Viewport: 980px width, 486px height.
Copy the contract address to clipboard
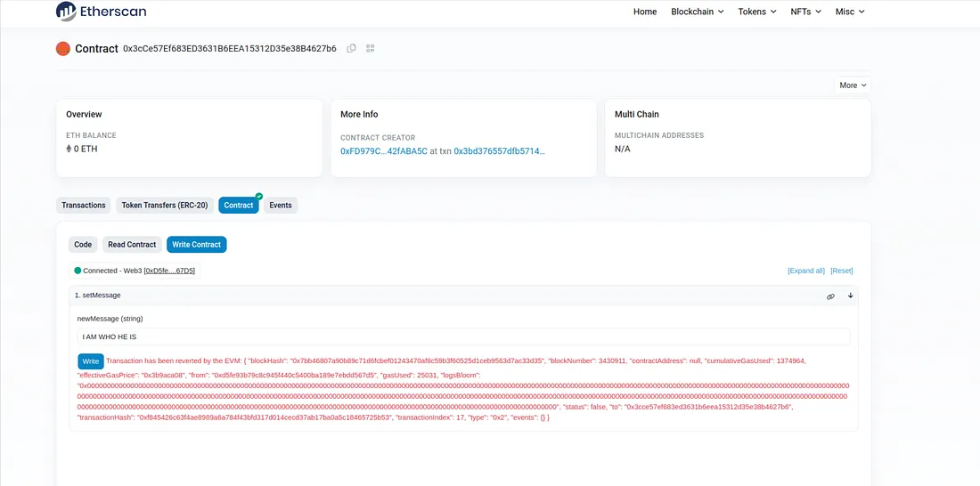coord(351,48)
